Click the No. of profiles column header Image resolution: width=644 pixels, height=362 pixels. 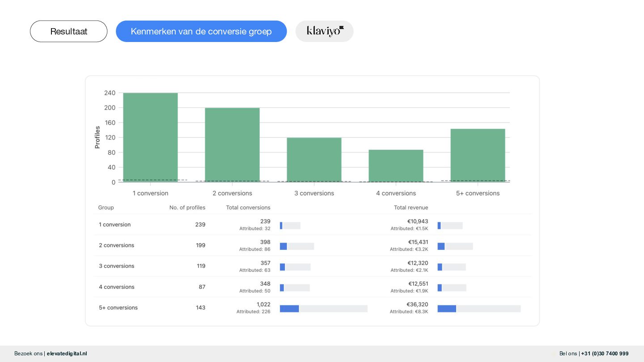click(x=187, y=207)
